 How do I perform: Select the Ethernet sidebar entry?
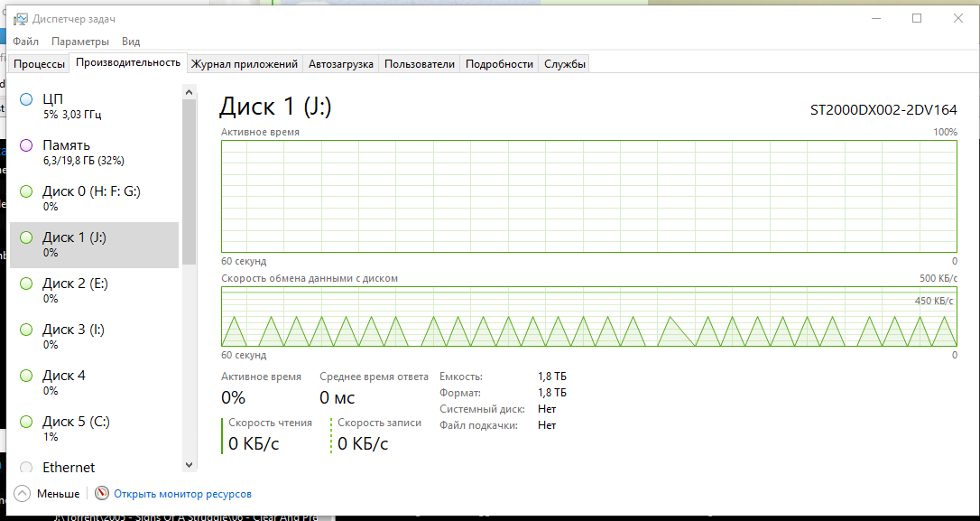tap(95, 467)
